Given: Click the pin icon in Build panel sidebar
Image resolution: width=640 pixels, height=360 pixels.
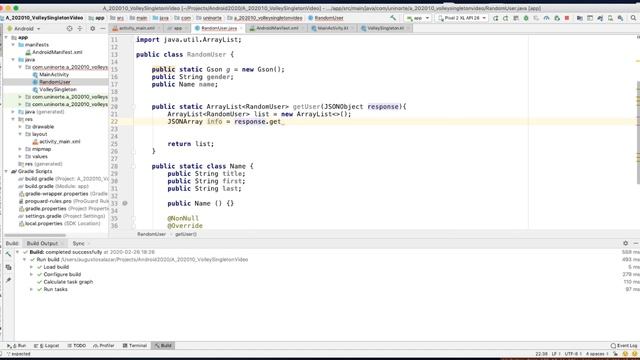Looking at the screenshot, I should coord(8,280).
